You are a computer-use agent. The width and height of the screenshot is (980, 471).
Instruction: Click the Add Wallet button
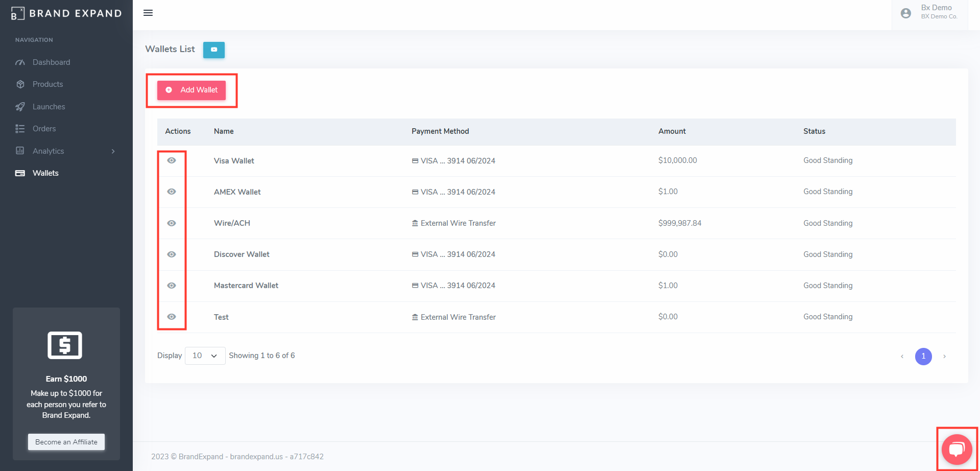coord(192,90)
